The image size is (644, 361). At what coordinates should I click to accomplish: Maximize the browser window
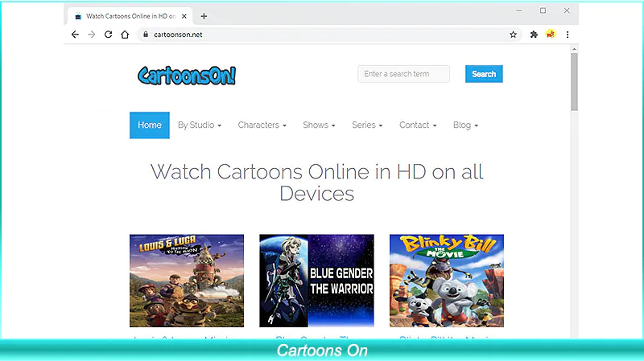tap(543, 10)
